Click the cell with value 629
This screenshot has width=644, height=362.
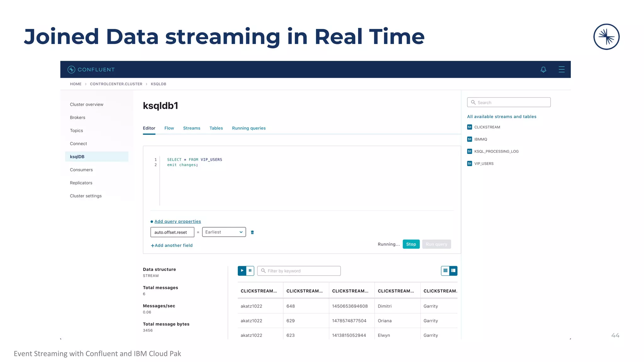point(306,321)
